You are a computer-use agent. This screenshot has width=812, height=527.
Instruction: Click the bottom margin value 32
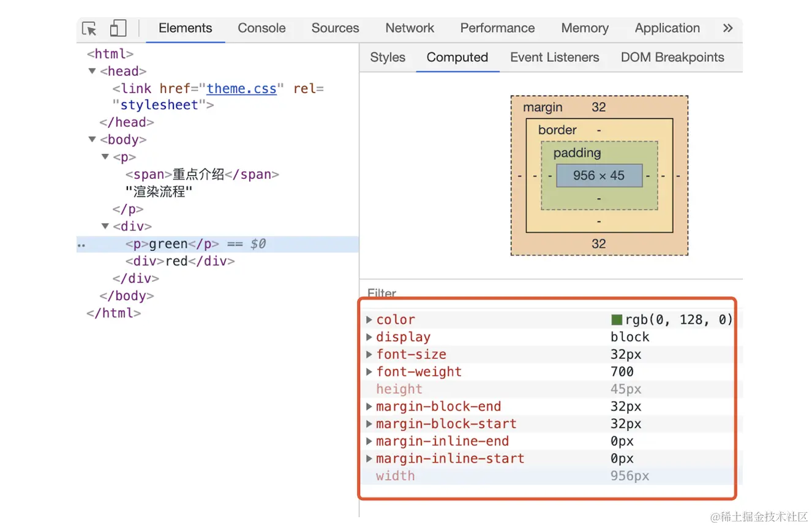click(x=599, y=243)
